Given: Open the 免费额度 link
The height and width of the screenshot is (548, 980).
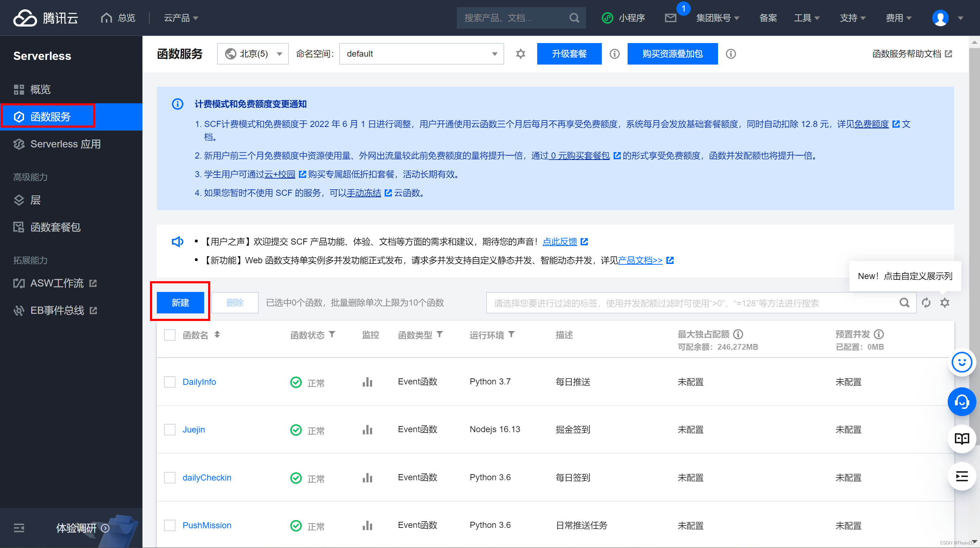Looking at the screenshot, I should tap(871, 124).
